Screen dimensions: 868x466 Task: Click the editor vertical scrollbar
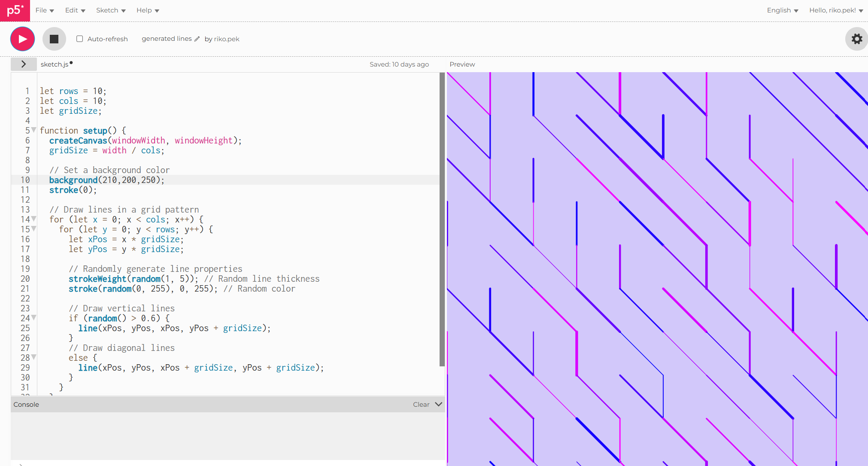pos(442,219)
